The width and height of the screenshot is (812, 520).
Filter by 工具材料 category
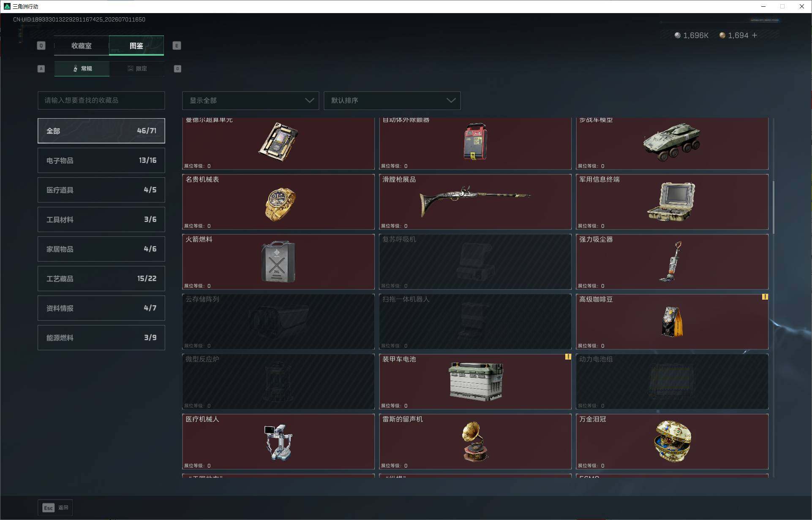pos(101,219)
